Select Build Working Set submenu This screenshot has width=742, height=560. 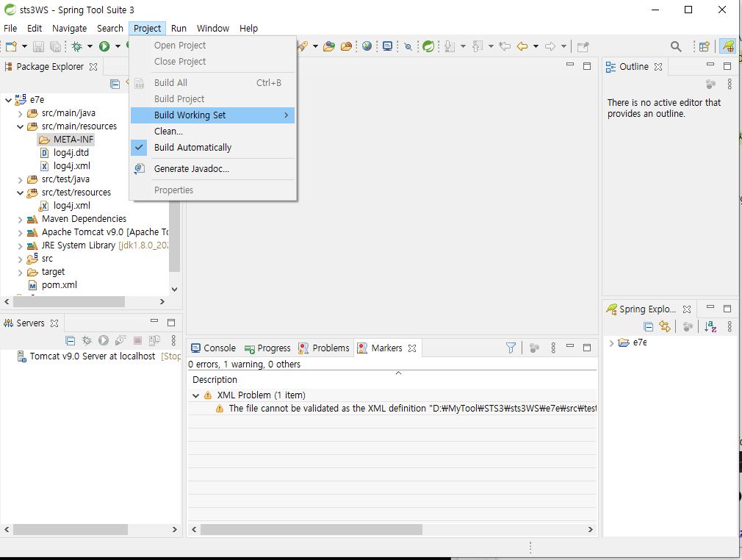point(212,115)
